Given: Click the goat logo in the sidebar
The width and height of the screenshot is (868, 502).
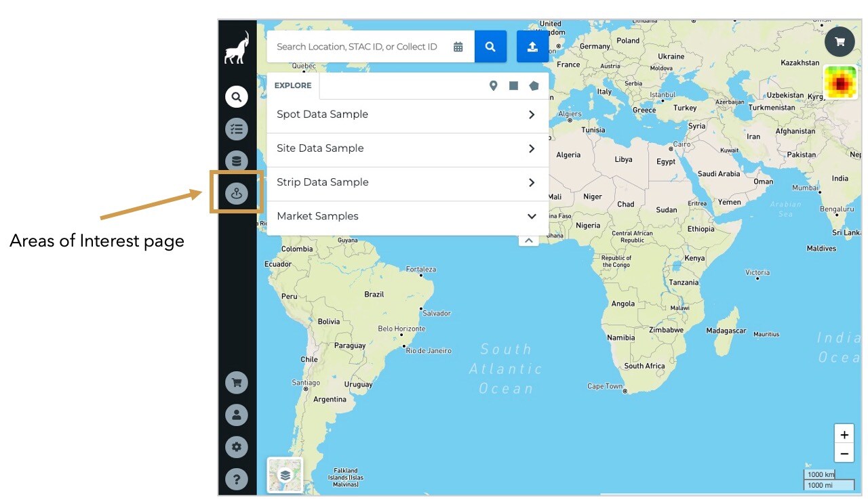Looking at the screenshot, I should (x=237, y=48).
